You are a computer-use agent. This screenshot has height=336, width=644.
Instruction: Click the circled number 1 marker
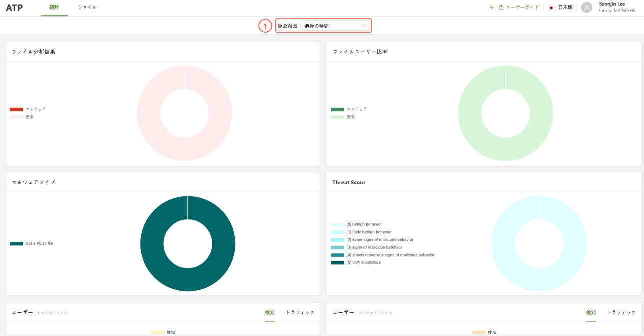coord(265,26)
